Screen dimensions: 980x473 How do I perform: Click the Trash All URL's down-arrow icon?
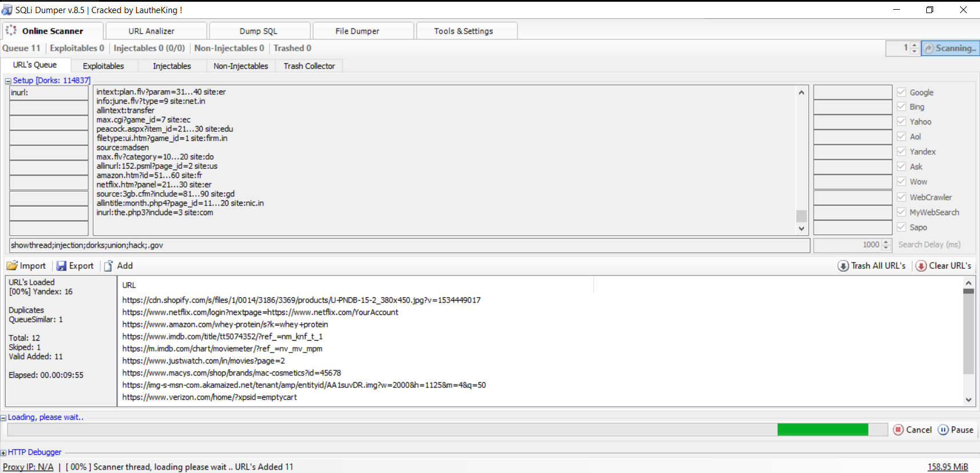[843, 266]
